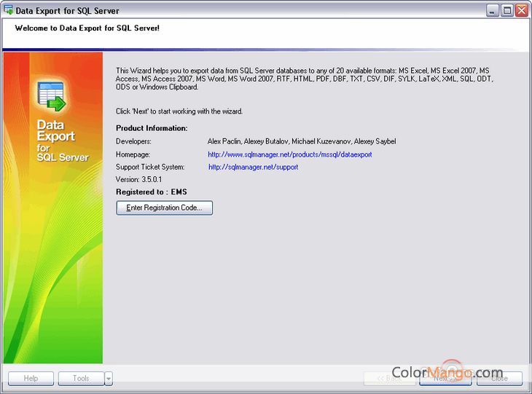
Task: Expand the Tools dropdown arrow
Action: (x=109, y=379)
